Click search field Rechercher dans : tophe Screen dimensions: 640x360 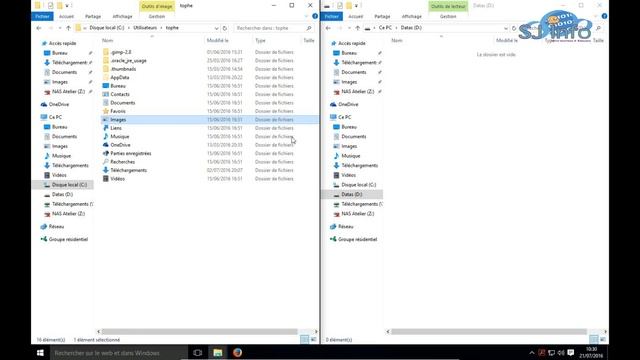click(270, 28)
